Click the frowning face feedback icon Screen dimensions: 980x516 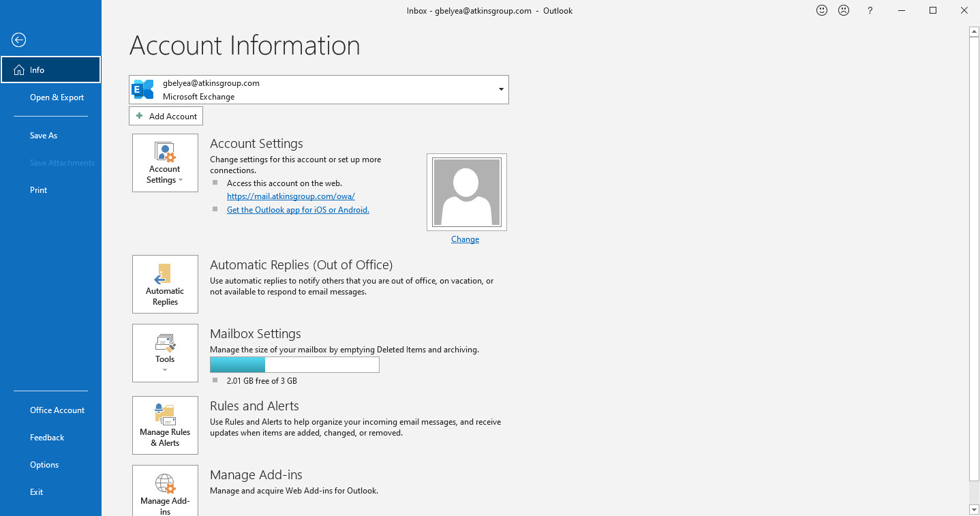point(844,10)
